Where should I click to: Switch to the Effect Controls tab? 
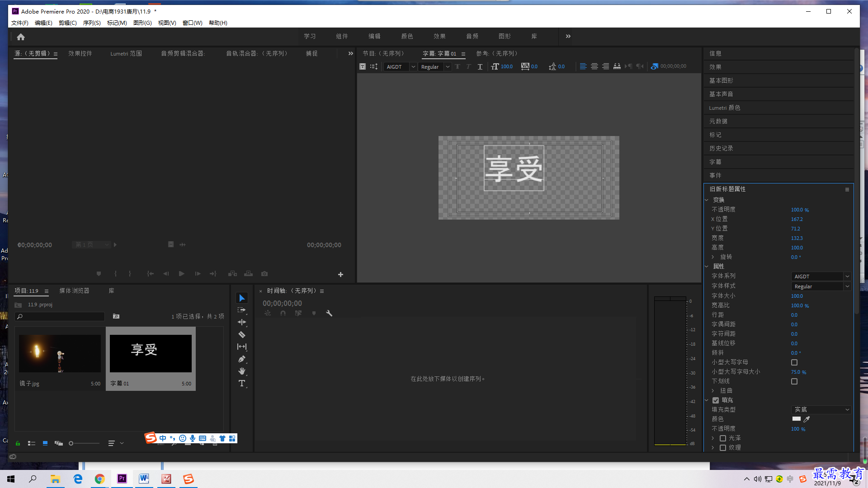(x=80, y=53)
